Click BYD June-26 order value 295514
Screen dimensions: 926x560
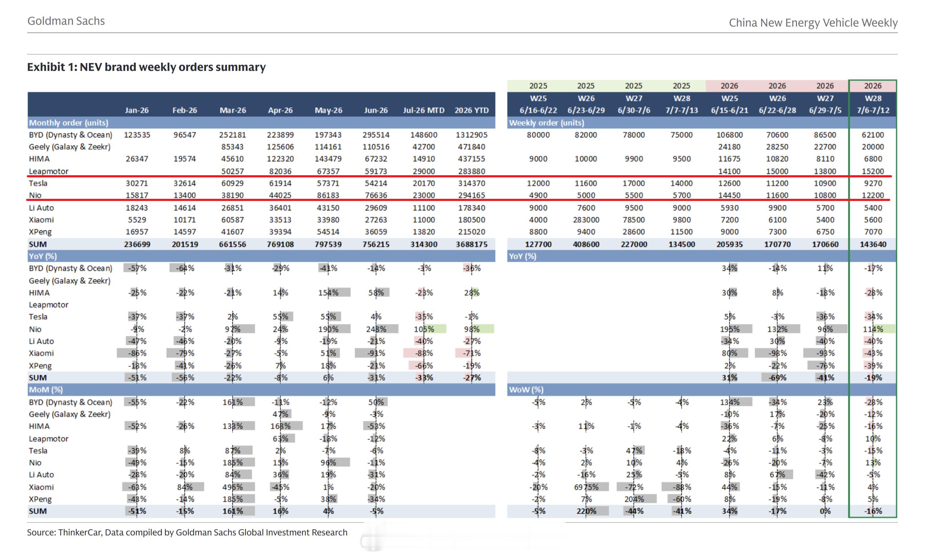[376, 134]
